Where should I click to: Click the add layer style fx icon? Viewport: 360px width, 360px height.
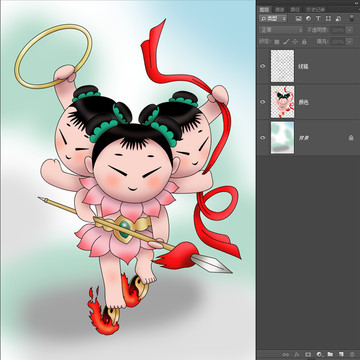[297, 354]
